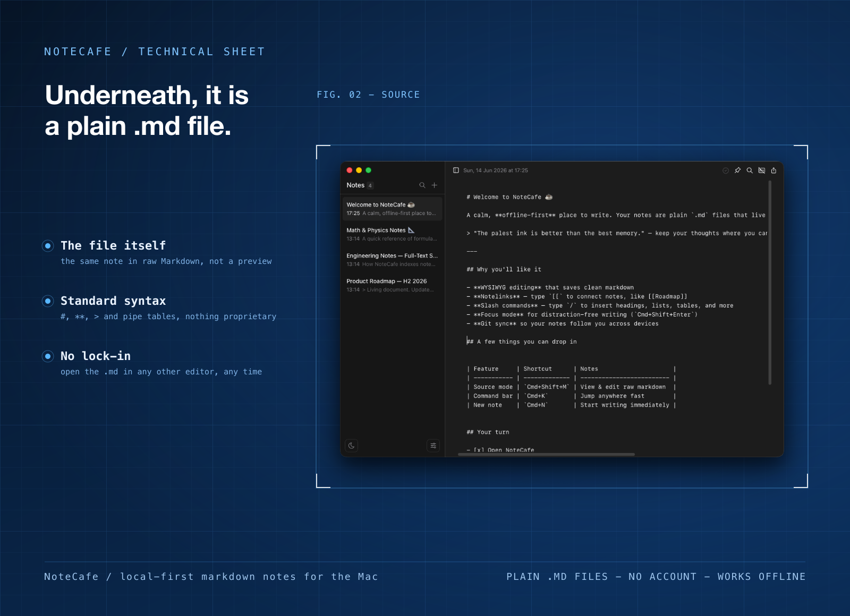Toggle source mode with the crossed-out preview icon
The image size is (850, 616).
click(x=762, y=170)
